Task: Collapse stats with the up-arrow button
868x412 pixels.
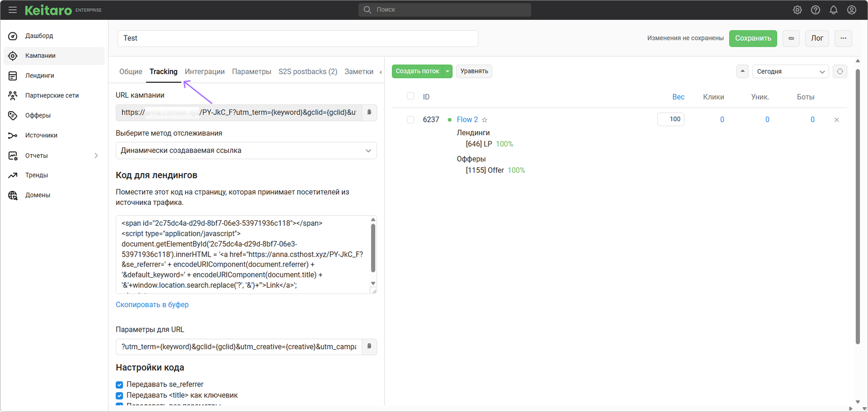Action: coord(742,71)
